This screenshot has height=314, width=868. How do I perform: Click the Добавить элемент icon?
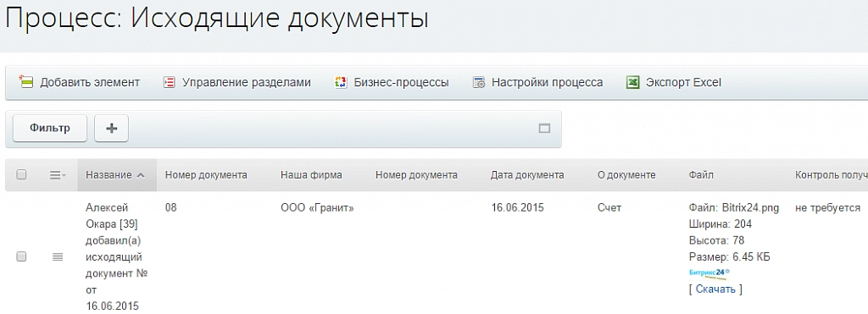click(x=26, y=82)
